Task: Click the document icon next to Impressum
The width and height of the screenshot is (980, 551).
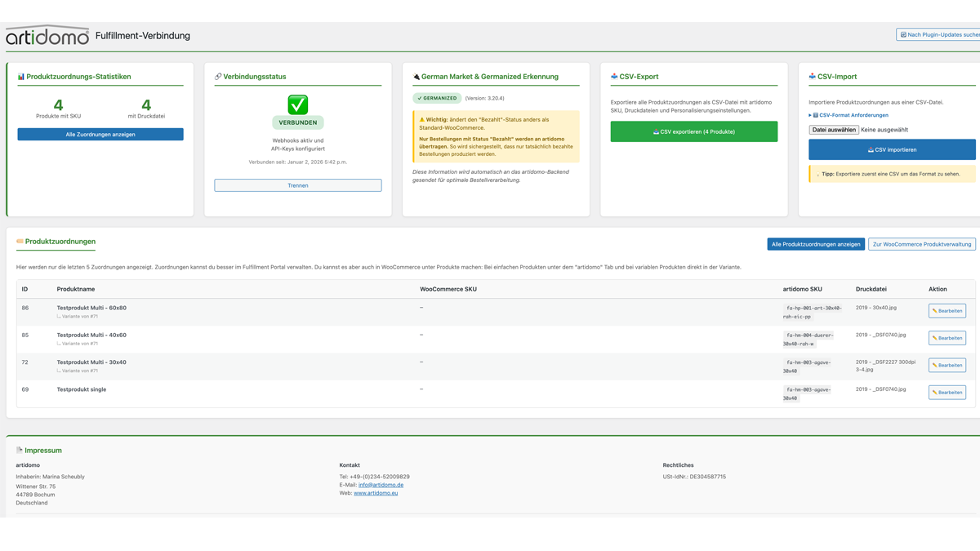Action: (20, 450)
